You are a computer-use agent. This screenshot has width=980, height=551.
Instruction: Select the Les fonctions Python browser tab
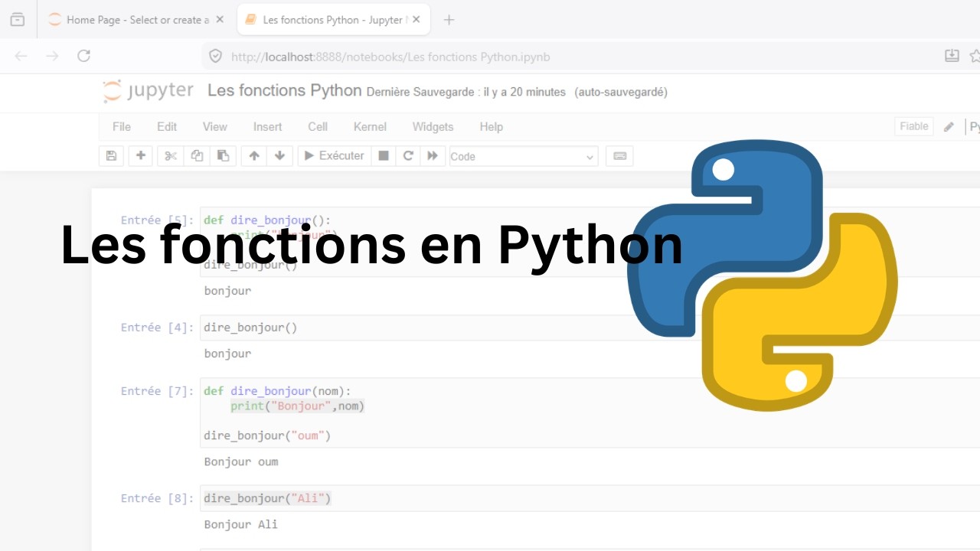click(333, 20)
